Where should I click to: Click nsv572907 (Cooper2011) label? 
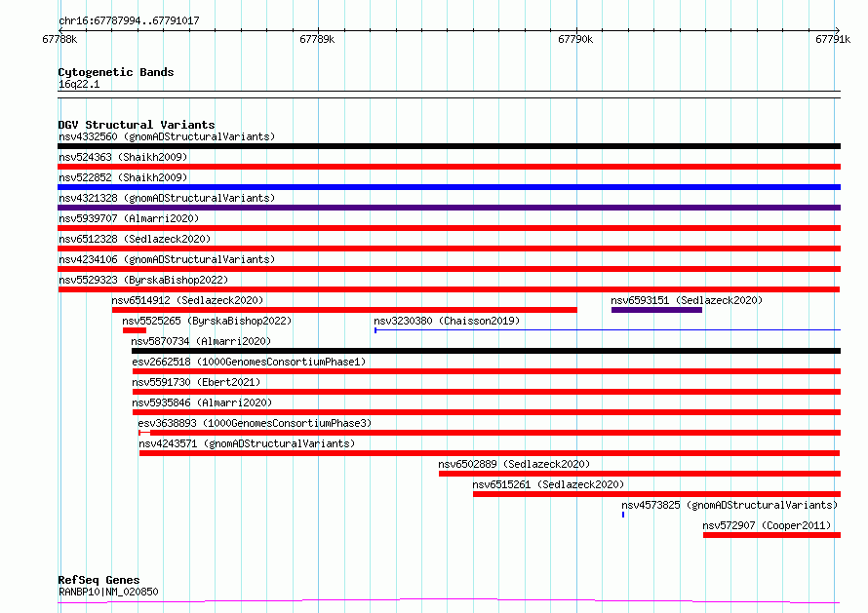pos(767,525)
